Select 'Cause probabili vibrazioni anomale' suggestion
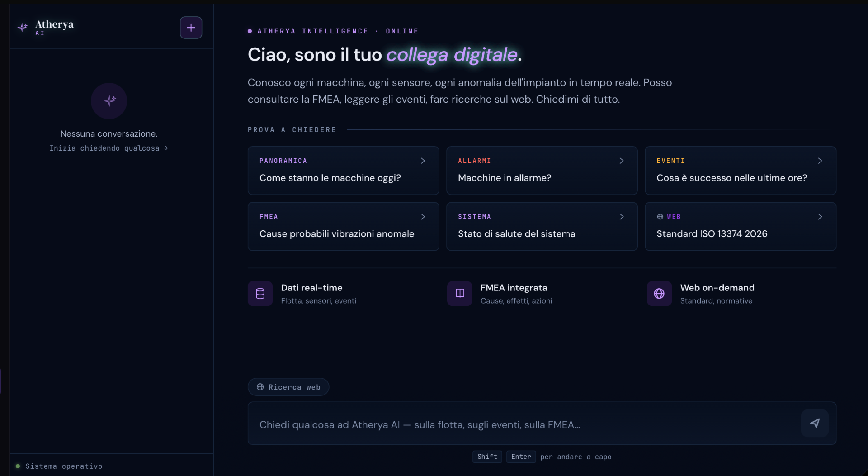Image resolution: width=868 pixels, height=476 pixels. pos(343,226)
